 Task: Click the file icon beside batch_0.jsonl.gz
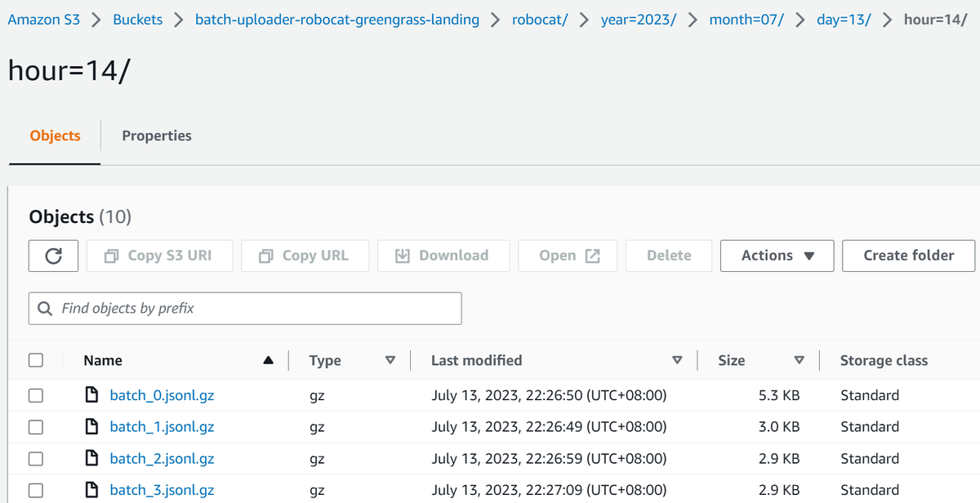click(x=92, y=396)
